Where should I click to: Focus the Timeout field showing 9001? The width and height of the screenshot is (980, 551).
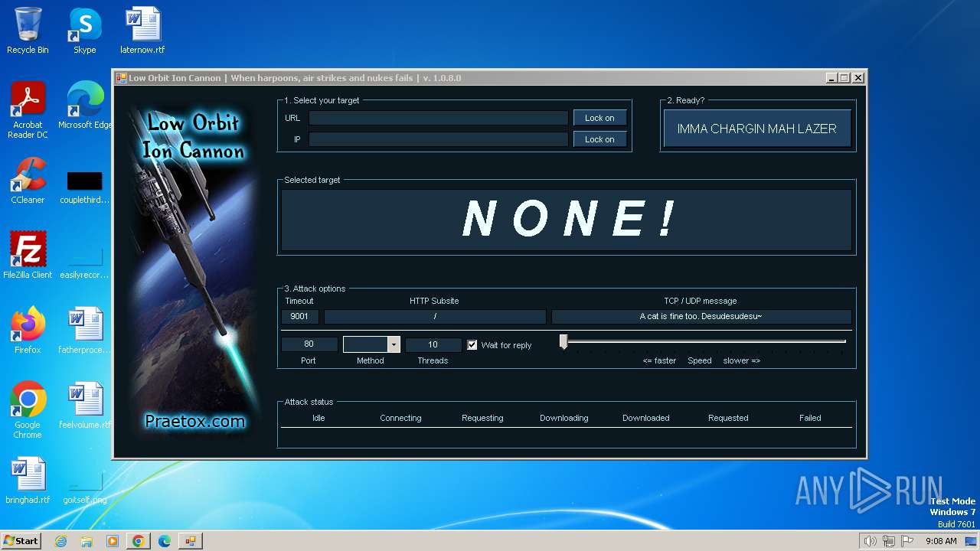point(299,316)
